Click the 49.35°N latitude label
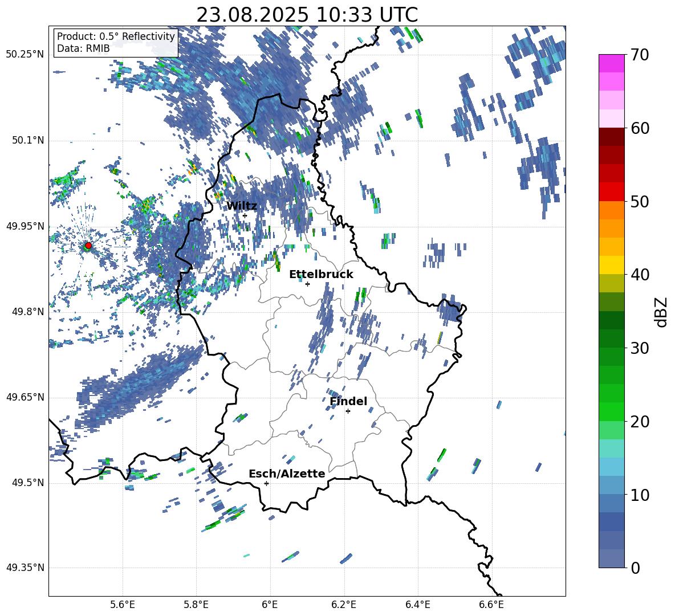Viewport: 675px width, 616px height. coord(25,568)
